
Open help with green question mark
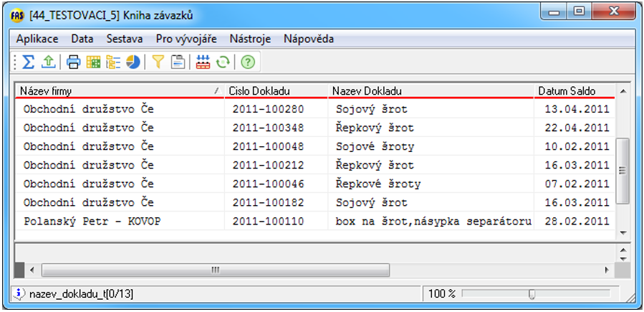pos(248,62)
